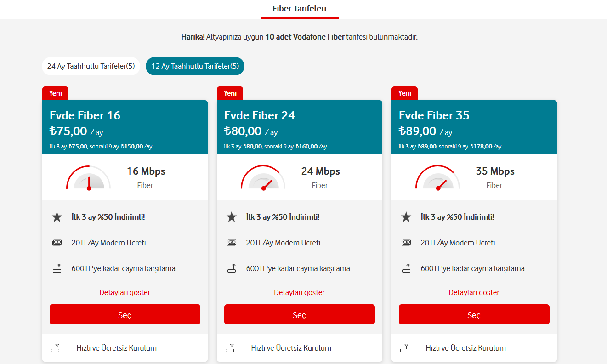Click '20TL/Ay Modem Ücreti' in Fiber 16 card
The image size is (607, 364).
(109, 243)
